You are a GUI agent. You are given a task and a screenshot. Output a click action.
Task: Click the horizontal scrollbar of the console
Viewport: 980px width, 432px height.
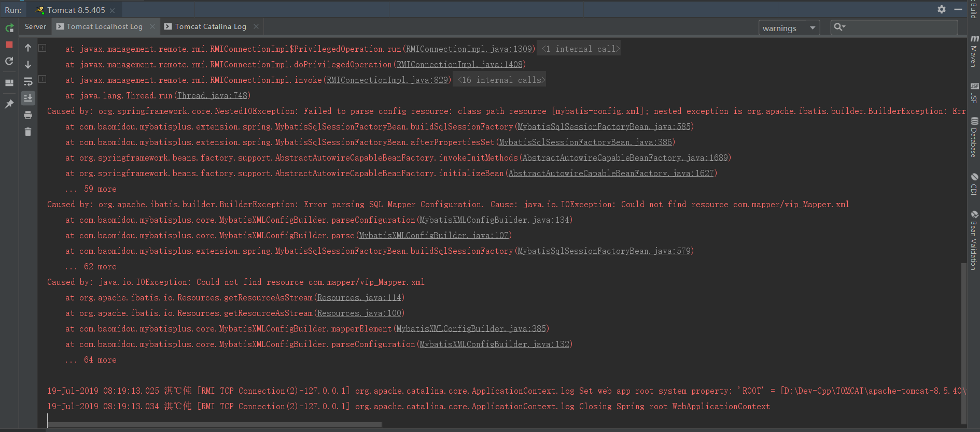[215, 425]
